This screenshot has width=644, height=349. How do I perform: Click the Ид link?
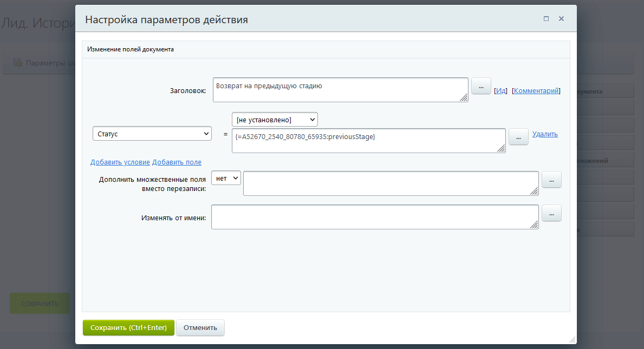[500, 91]
